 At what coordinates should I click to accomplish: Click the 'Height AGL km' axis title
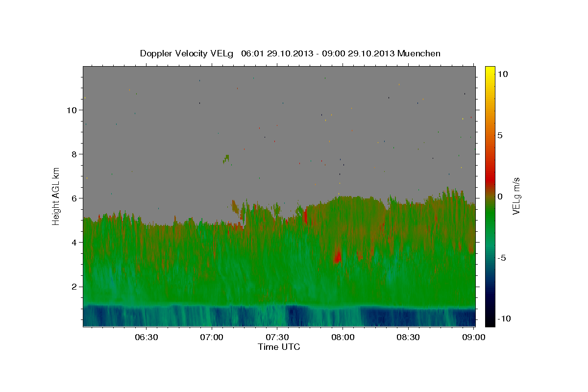[x=56, y=196]
